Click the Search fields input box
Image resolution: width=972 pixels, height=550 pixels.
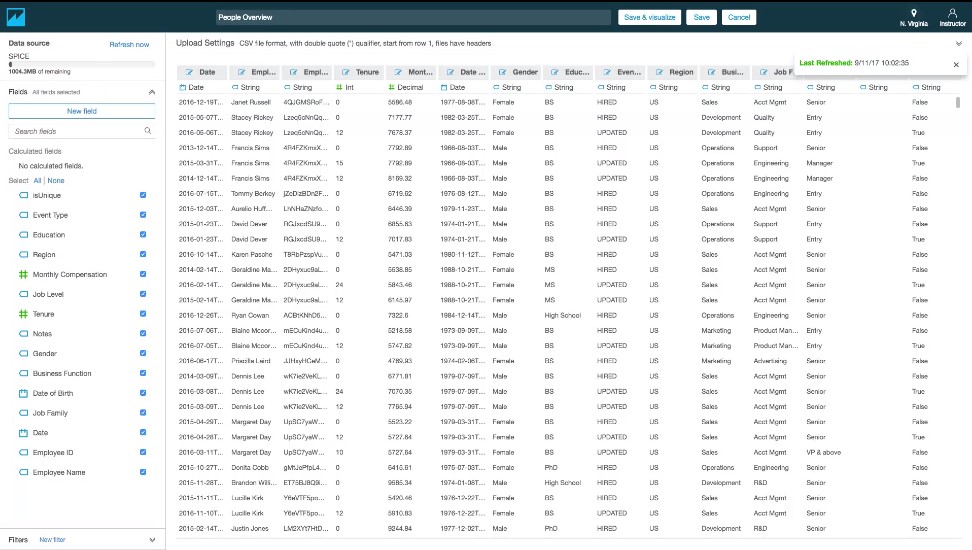click(82, 131)
